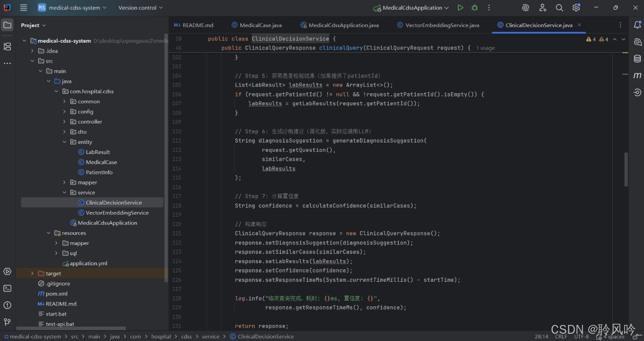Open MedicalCdssApplication run configuration dropdown
This screenshot has height=341, width=644.
(411, 8)
